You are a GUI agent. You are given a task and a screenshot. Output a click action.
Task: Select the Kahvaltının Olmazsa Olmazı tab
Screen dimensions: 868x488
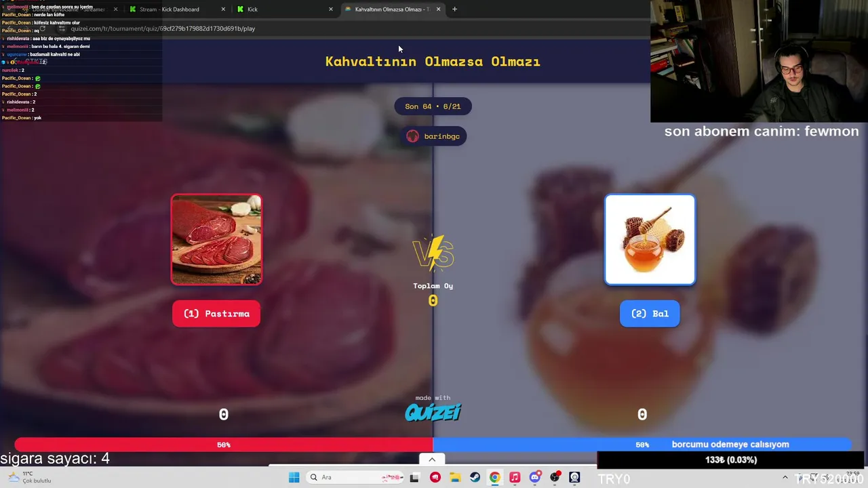pos(392,9)
